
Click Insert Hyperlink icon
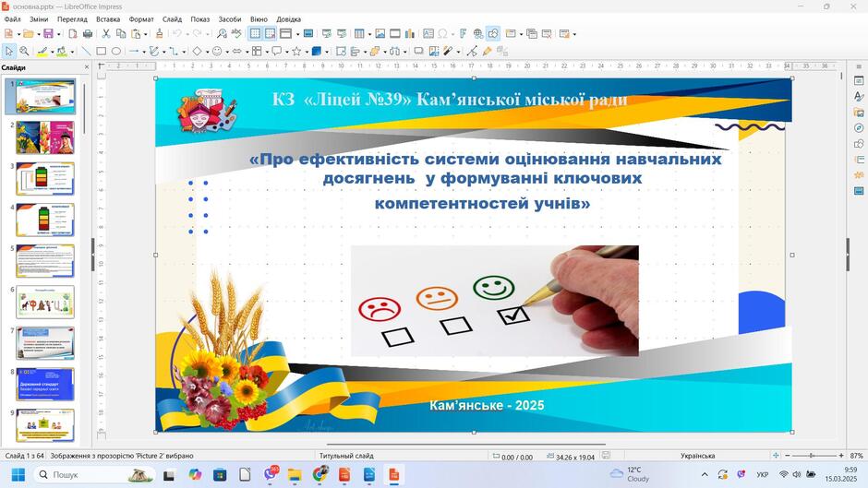(x=477, y=34)
